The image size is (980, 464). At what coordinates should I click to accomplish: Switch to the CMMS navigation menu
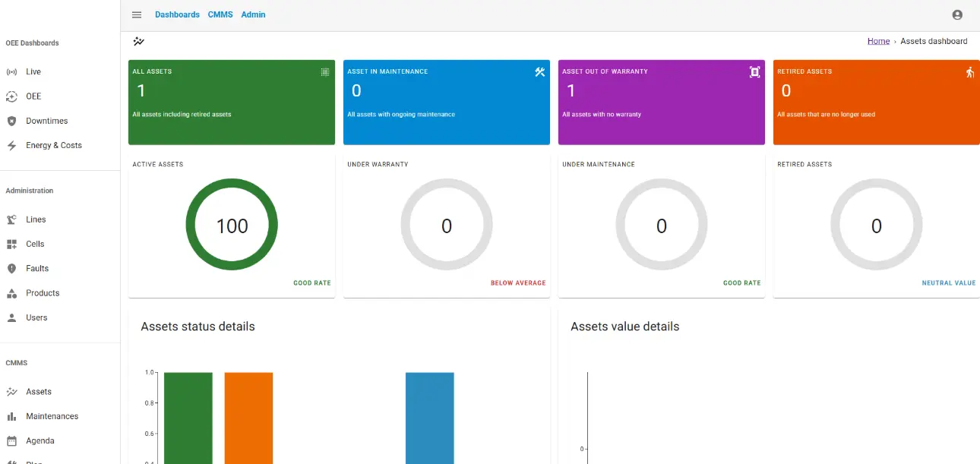point(220,14)
